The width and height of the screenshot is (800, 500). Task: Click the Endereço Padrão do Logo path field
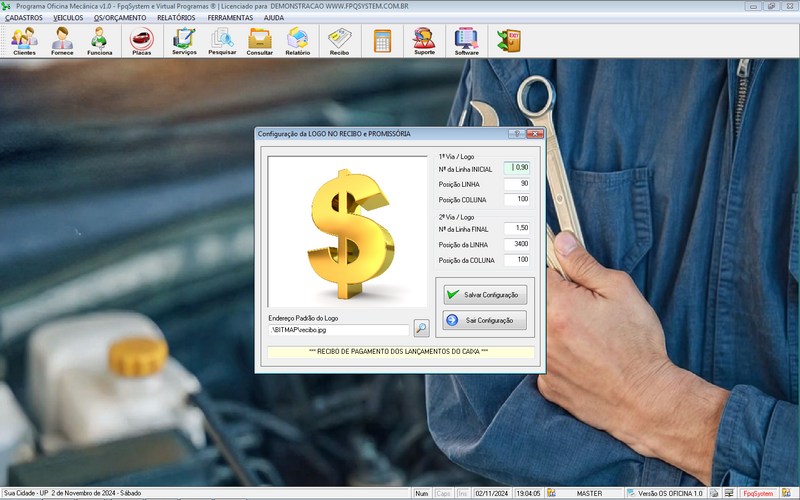point(339,330)
